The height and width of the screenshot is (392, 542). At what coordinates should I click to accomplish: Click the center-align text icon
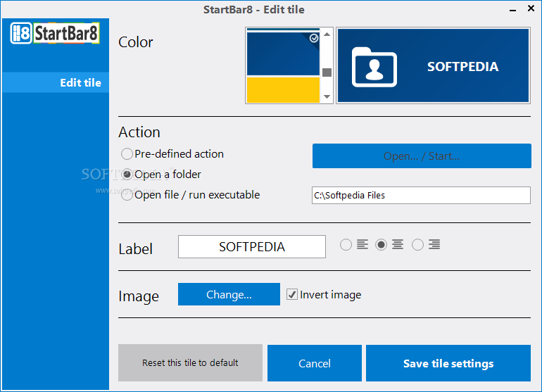coord(398,244)
